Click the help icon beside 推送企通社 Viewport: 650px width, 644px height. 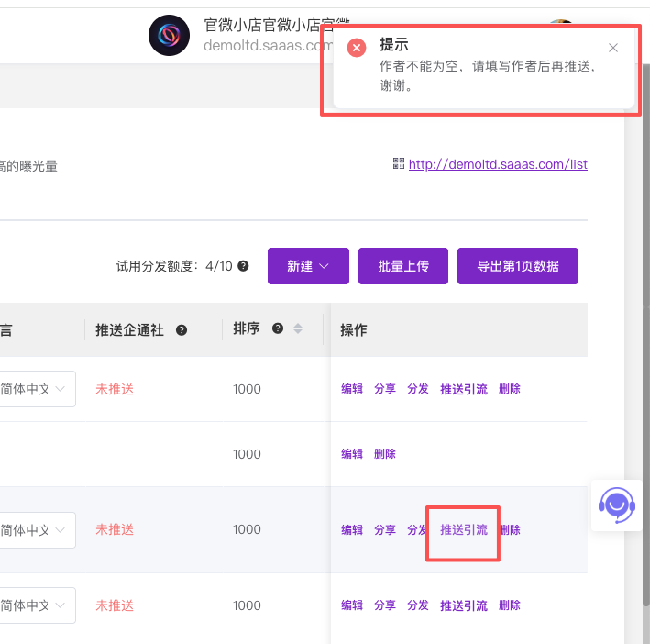point(182,330)
